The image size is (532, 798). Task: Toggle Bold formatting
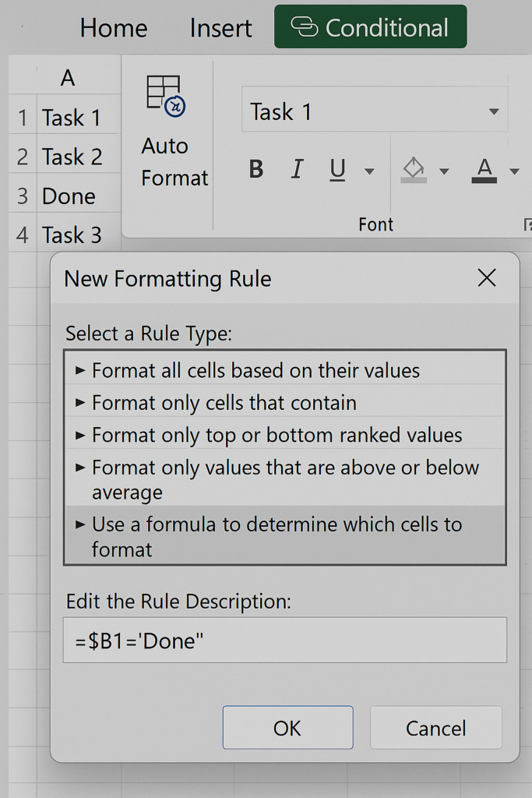click(256, 169)
